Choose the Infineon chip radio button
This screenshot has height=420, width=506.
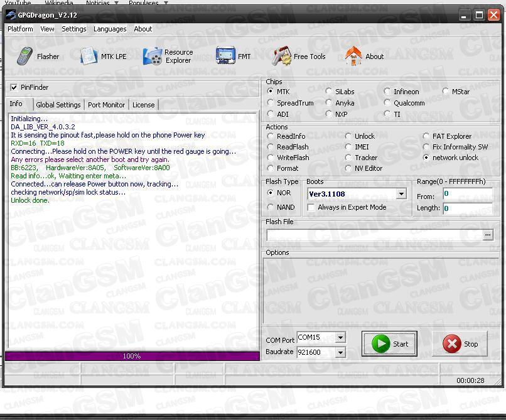point(387,92)
